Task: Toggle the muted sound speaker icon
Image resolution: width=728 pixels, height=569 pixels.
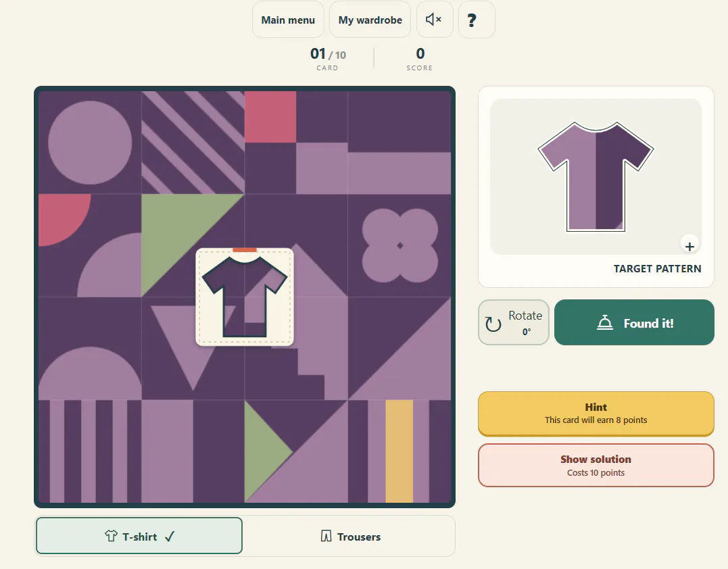Action: coord(435,20)
